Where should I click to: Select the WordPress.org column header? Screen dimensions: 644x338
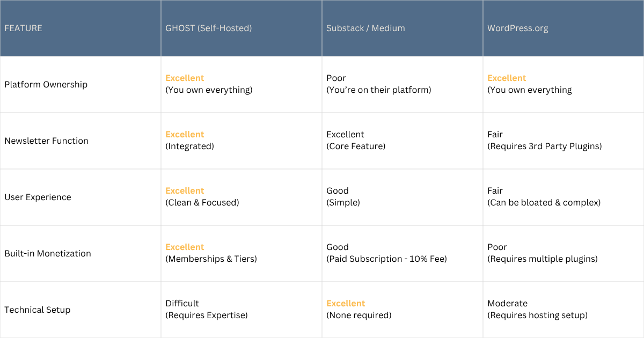tap(563, 28)
